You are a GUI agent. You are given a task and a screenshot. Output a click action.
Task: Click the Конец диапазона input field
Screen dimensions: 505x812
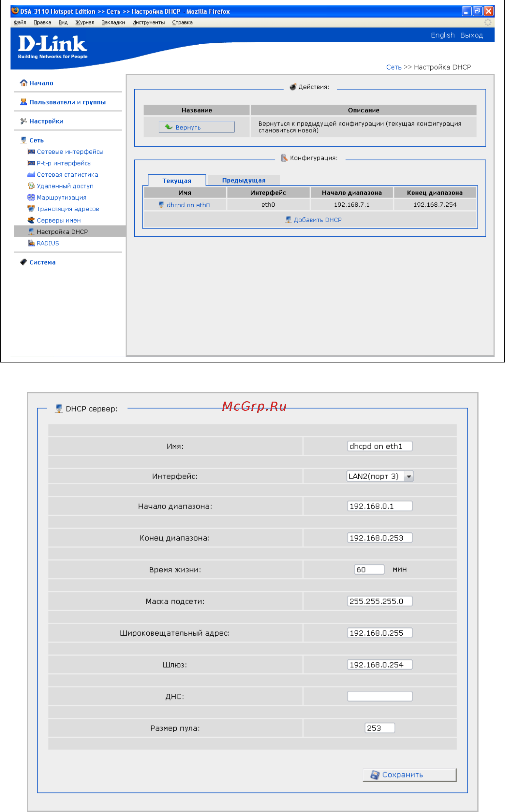(x=380, y=538)
